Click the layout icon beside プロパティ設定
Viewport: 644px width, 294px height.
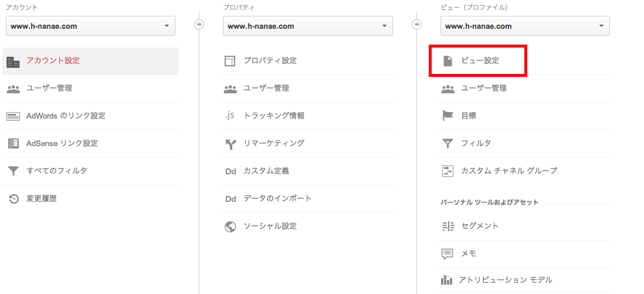coord(230,61)
